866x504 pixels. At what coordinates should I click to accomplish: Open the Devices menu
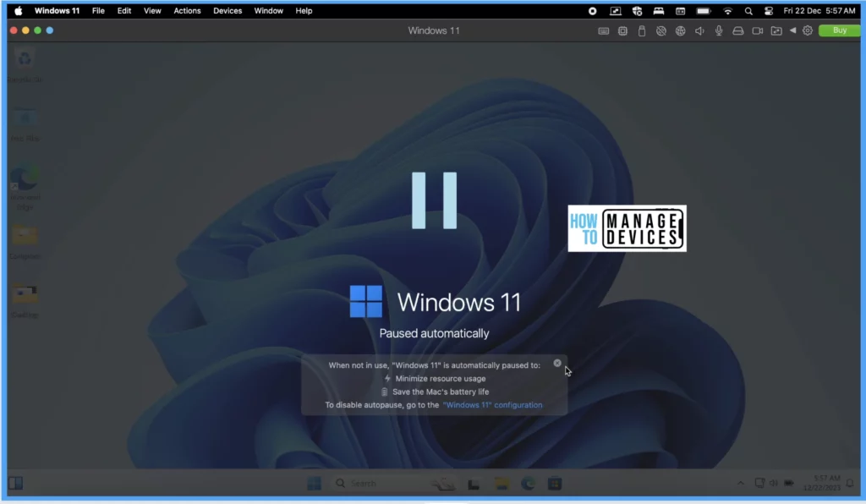coord(227,10)
